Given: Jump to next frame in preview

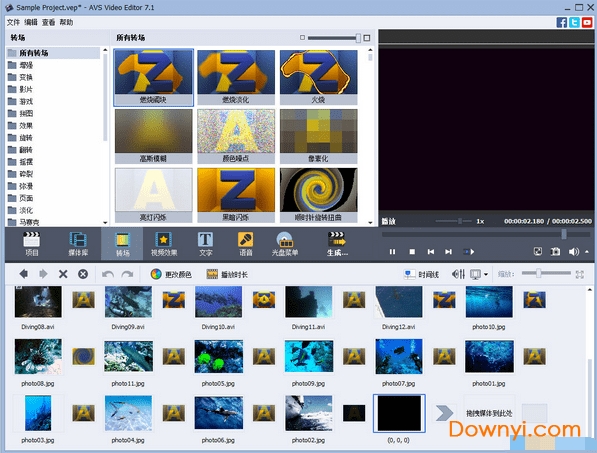Looking at the screenshot, I should coord(449,252).
